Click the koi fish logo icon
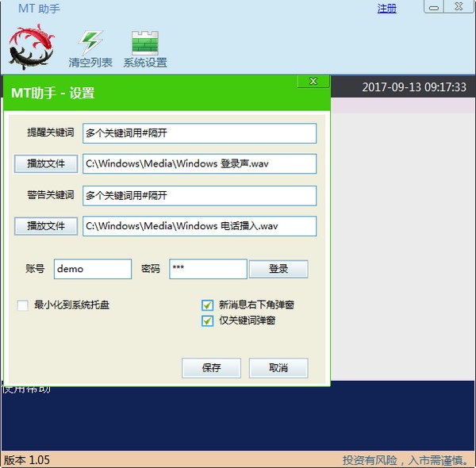The image size is (476, 468). tap(31, 46)
